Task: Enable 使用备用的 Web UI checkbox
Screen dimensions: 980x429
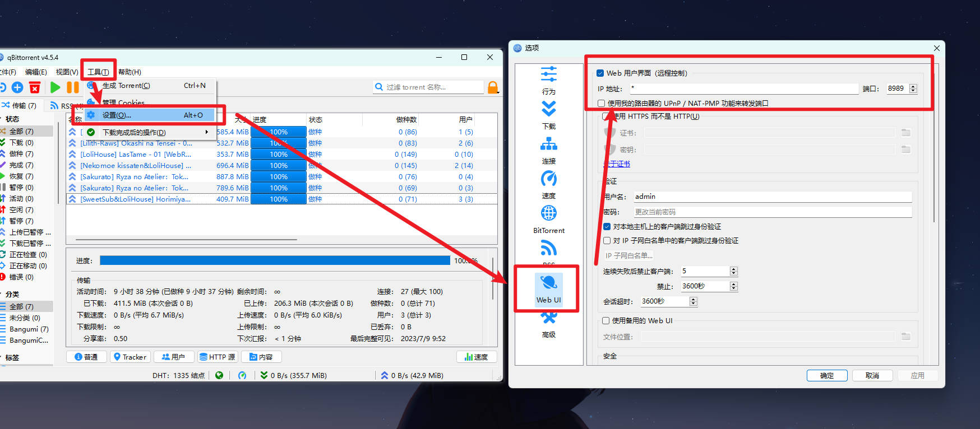Action: point(605,320)
